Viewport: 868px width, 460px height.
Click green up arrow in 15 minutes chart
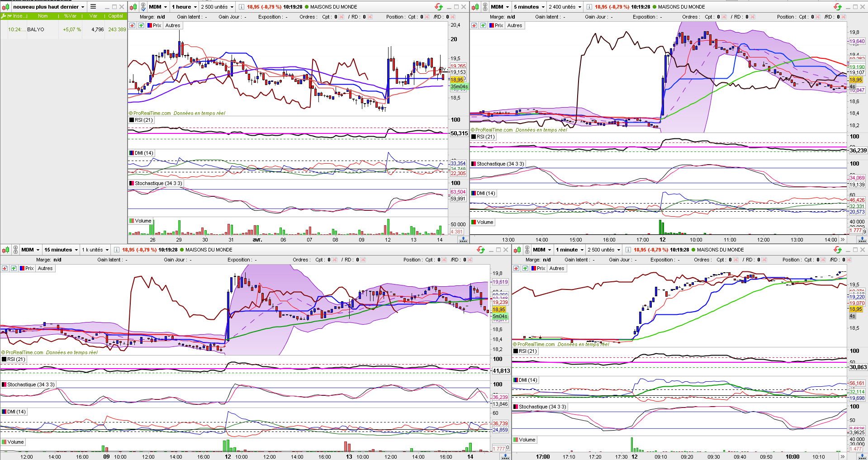(x=14, y=268)
